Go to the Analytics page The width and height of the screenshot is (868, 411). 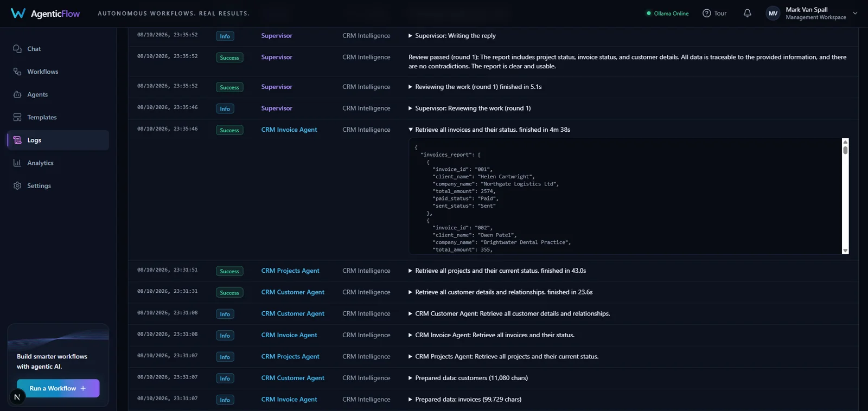pyautogui.click(x=58, y=163)
